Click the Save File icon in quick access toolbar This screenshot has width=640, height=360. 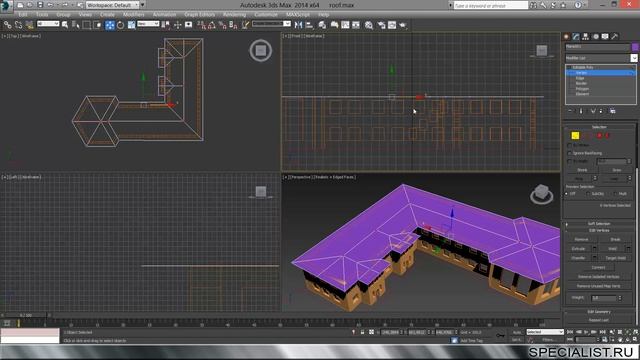[40, 5]
